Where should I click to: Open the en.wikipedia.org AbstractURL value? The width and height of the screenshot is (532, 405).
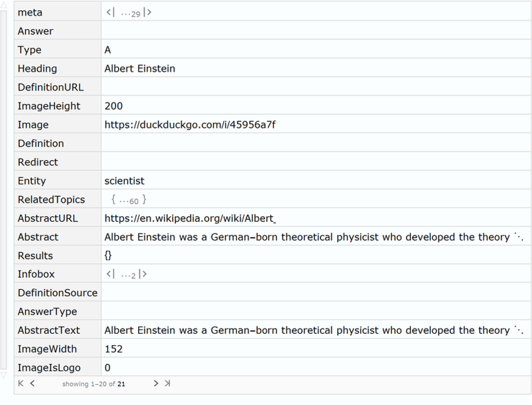pos(190,218)
